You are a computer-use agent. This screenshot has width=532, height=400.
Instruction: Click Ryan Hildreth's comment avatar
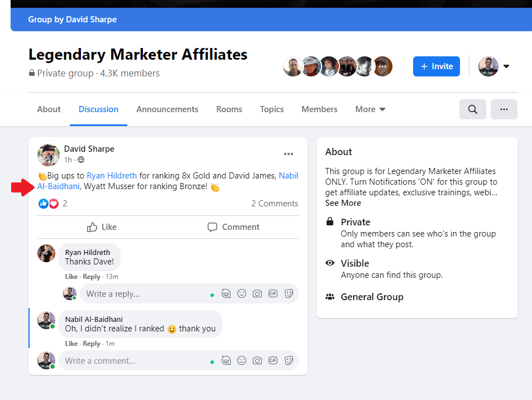click(46, 253)
